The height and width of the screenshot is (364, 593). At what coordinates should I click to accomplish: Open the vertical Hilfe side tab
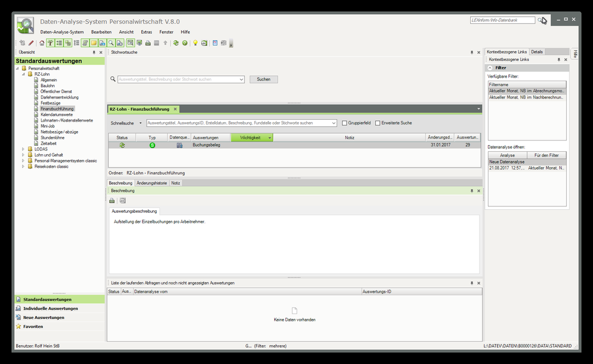(575, 54)
